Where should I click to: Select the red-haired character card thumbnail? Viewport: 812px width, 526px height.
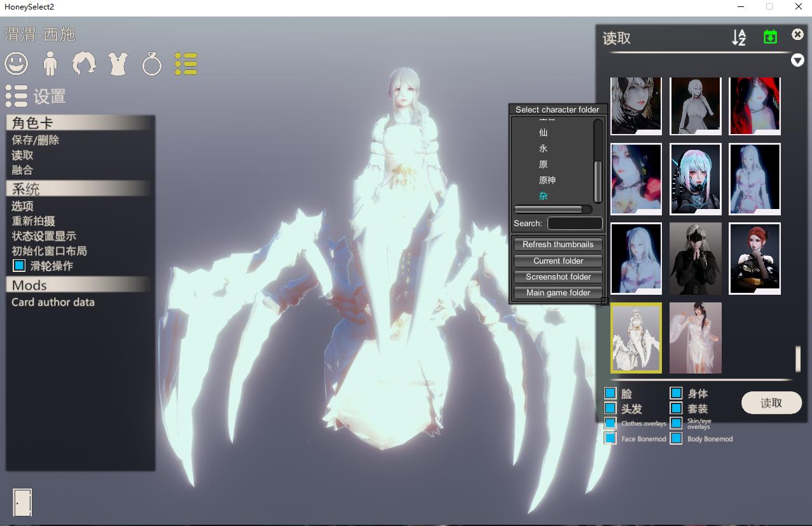755,259
